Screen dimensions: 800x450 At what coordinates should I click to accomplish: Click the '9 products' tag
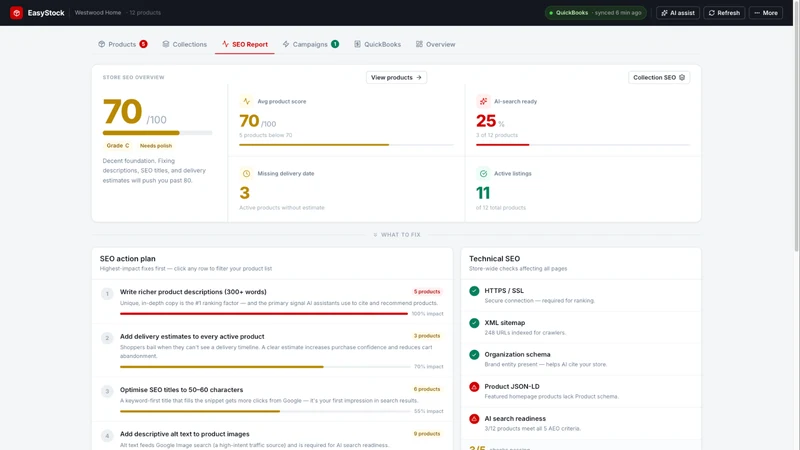(x=427, y=434)
